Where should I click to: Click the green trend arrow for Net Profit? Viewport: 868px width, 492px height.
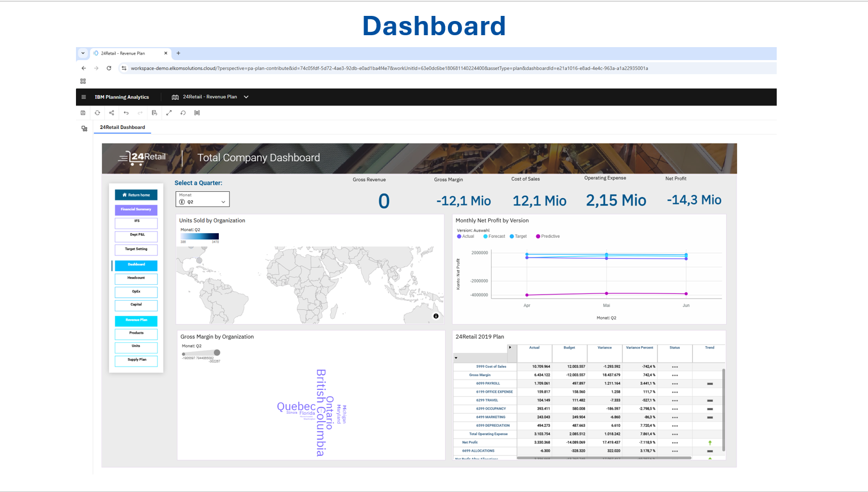[710, 443]
